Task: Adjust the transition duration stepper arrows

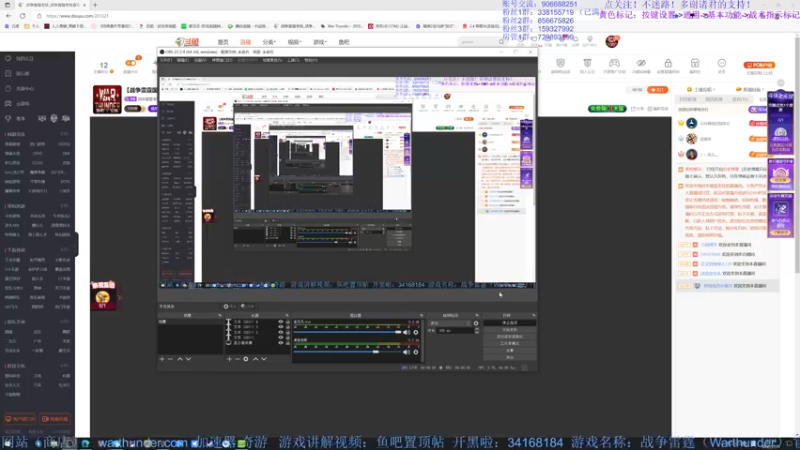Action: pyautogui.click(x=477, y=331)
